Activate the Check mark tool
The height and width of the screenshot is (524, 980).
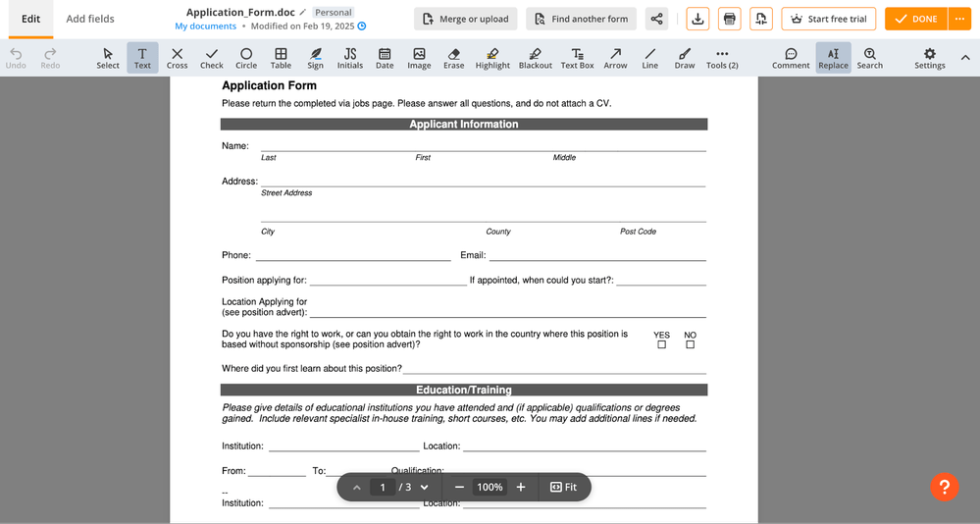[x=212, y=58]
